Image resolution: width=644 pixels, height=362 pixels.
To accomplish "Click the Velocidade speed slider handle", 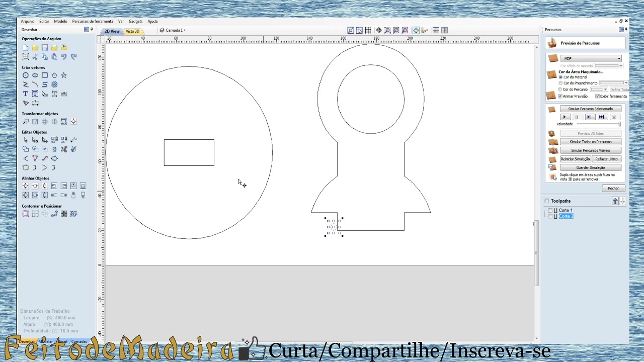I will coord(619,124).
